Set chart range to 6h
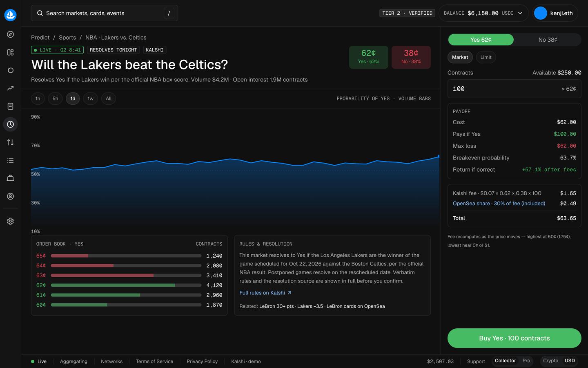Screen dimensions: 588x368 [55, 99]
